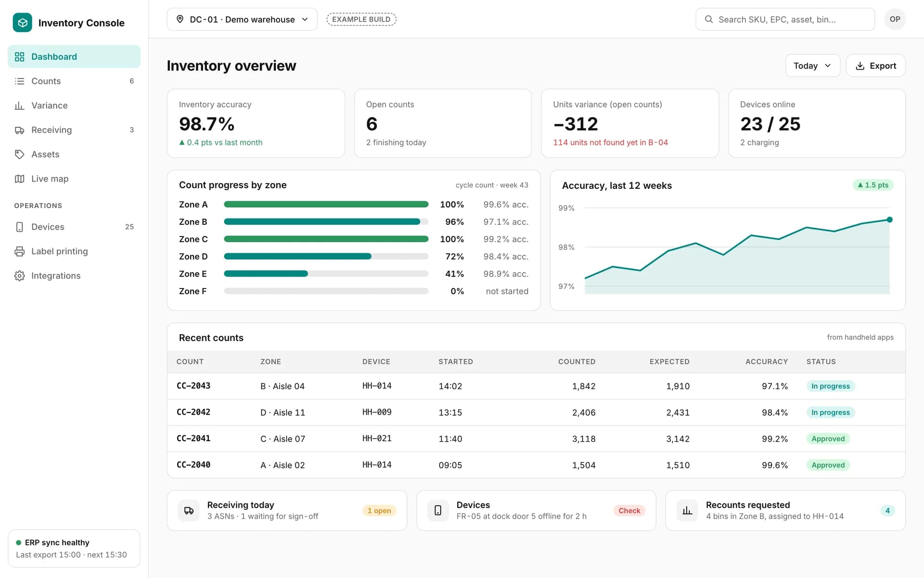Image resolution: width=924 pixels, height=578 pixels.
Task: Click the 1 open badge
Action: (379, 511)
